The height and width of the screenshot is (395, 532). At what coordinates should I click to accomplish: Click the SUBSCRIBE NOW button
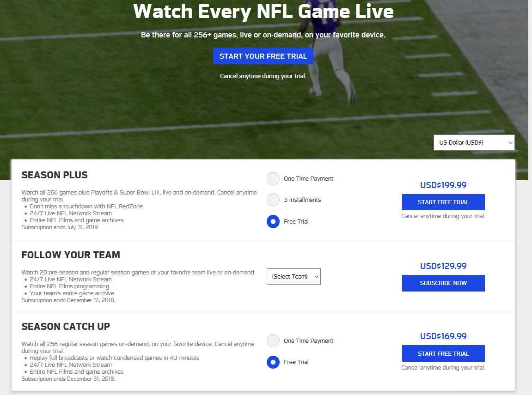pyautogui.click(x=443, y=283)
